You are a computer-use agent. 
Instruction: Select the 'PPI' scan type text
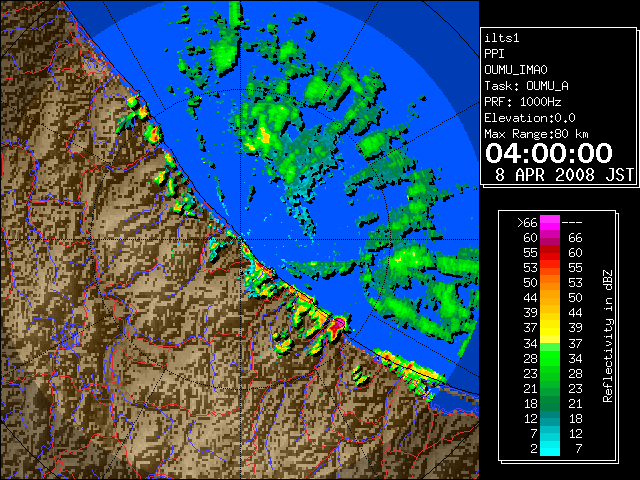494,54
